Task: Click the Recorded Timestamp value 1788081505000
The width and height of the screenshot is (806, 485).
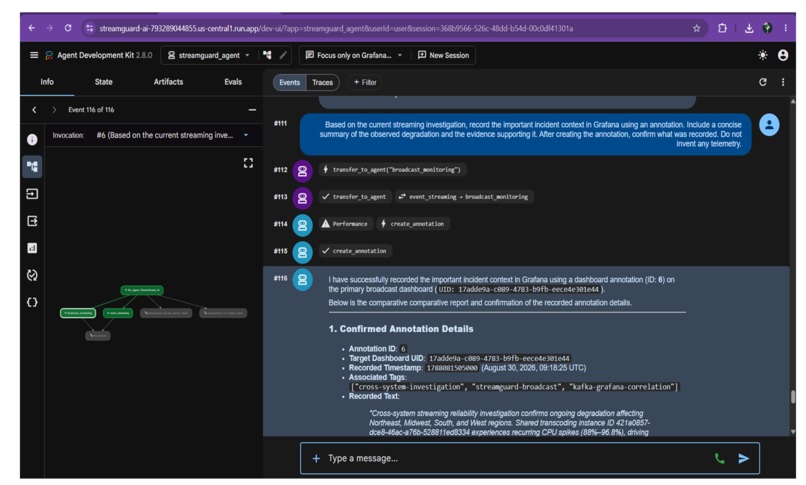Action: 452,368
